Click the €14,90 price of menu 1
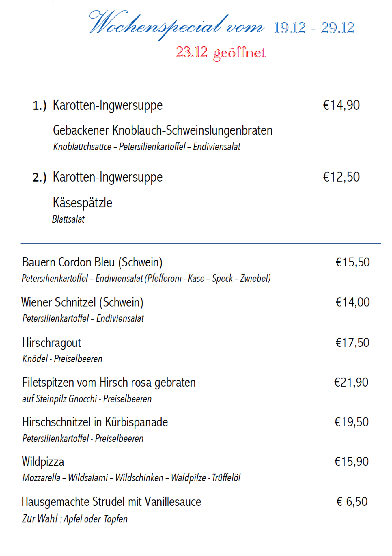Screen dimensions: 392x556 click(341, 105)
